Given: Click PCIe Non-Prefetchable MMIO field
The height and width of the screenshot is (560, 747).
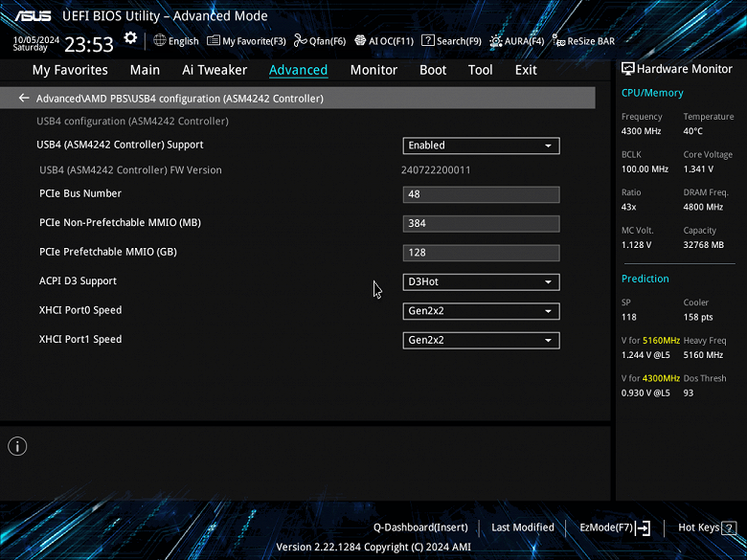Looking at the screenshot, I should 481,223.
